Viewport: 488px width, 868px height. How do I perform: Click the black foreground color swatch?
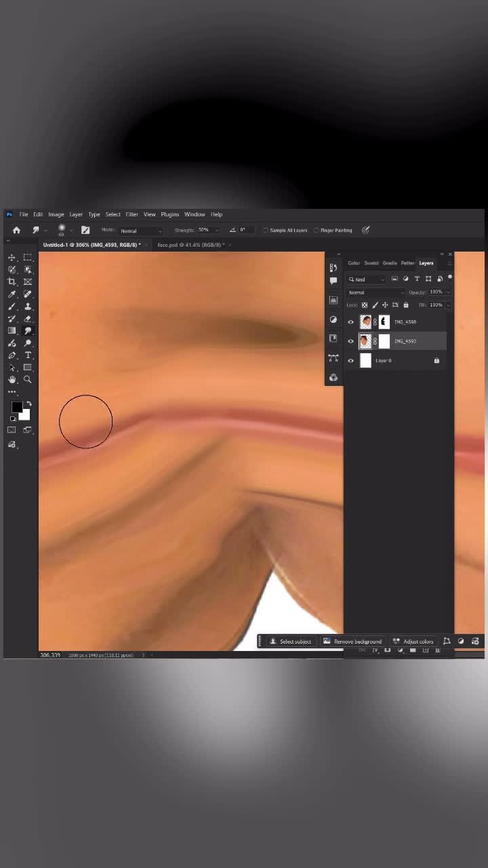coord(16,407)
